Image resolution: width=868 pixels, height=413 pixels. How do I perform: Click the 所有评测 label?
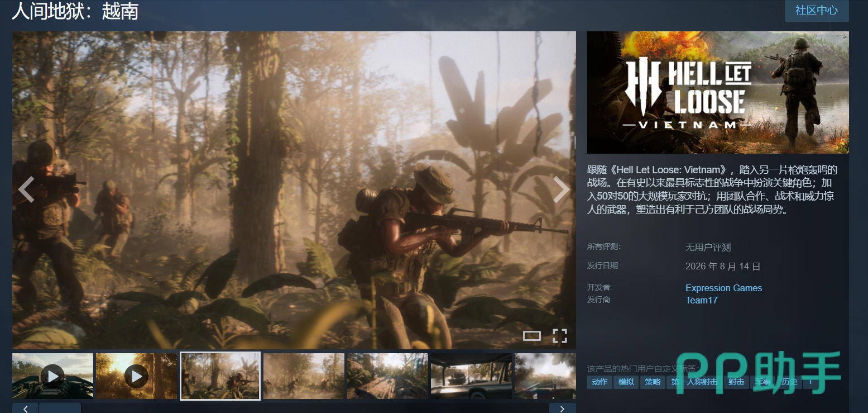point(604,246)
